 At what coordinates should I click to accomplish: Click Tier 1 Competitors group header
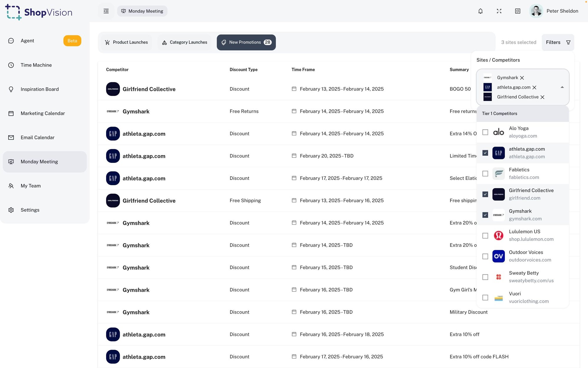(x=523, y=114)
